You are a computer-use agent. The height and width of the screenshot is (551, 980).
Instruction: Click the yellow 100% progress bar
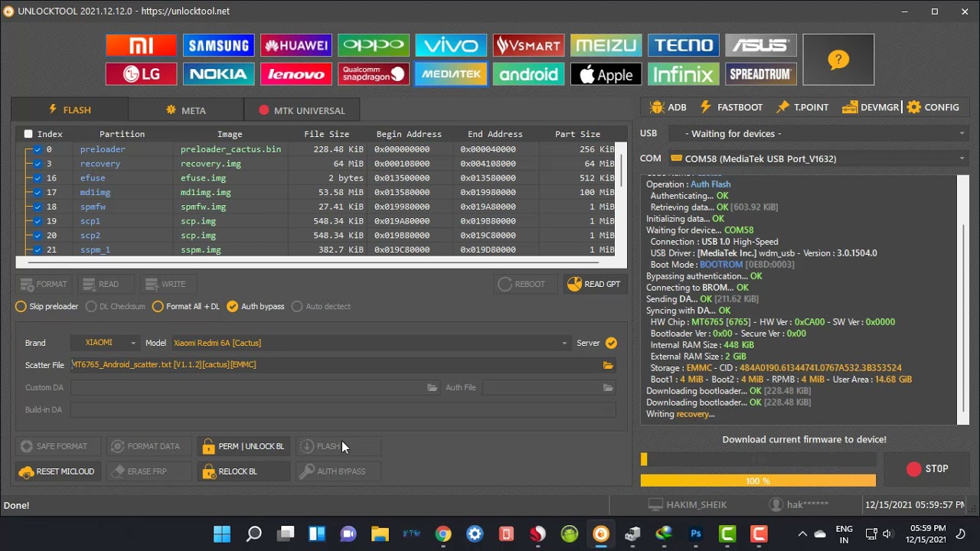pyautogui.click(x=758, y=481)
